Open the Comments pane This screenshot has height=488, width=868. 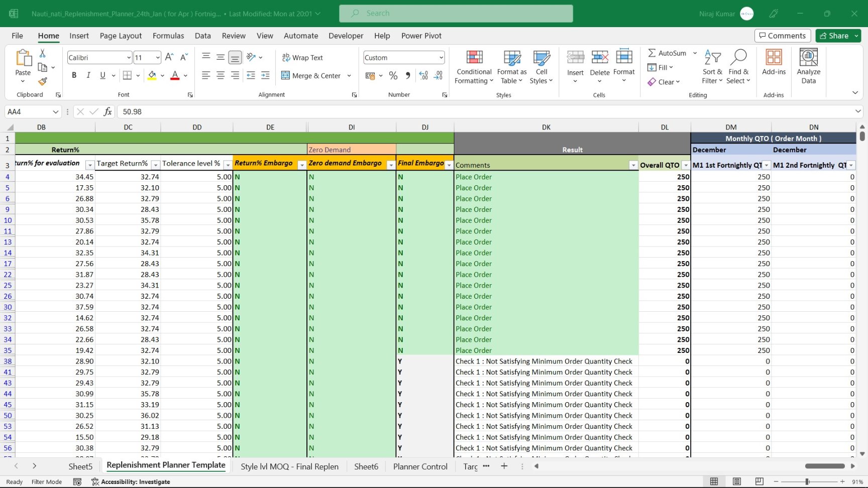pyautogui.click(x=782, y=36)
